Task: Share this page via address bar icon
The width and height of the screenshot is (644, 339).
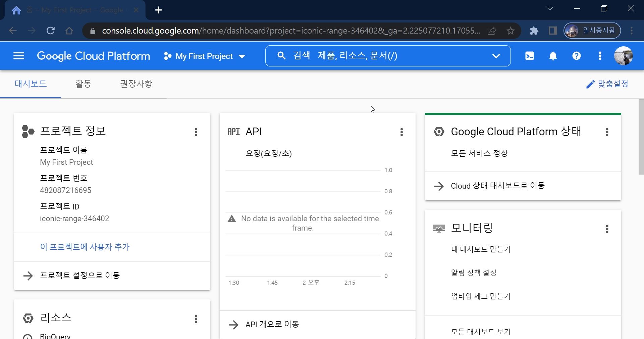Action: 492,31
